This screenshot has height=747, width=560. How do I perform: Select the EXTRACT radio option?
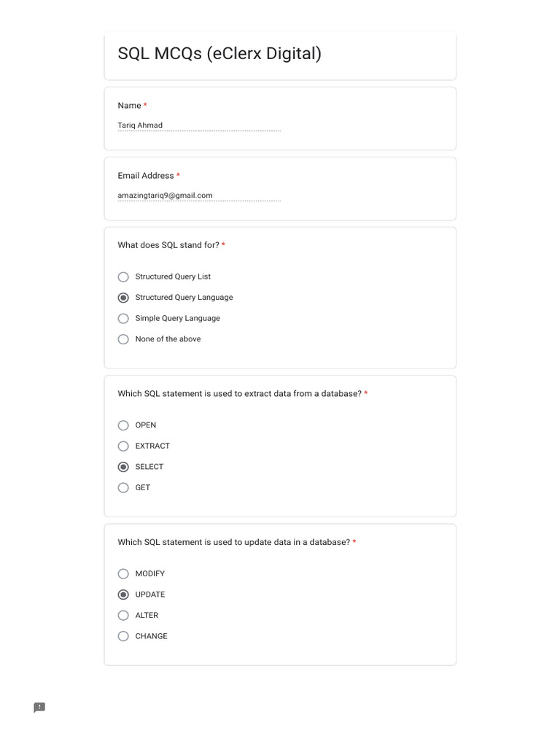click(x=123, y=446)
